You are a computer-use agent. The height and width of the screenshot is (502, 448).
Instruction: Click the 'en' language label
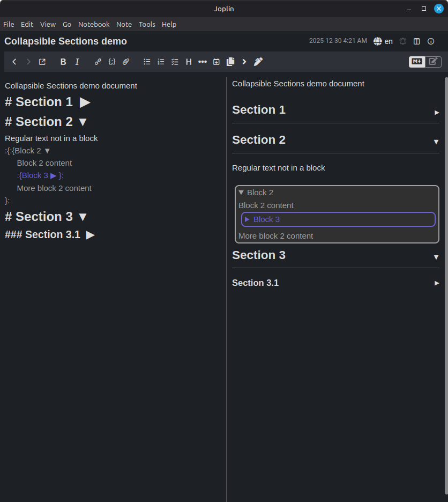tap(389, 41)
